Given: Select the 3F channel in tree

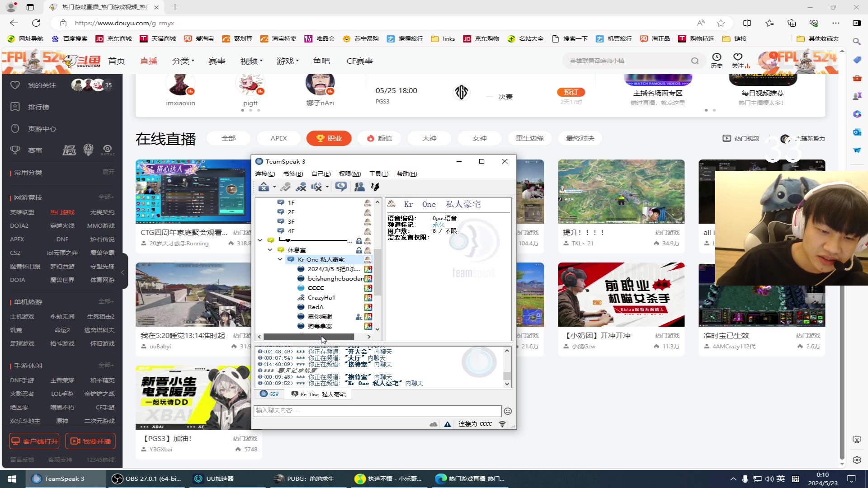Looking at the screenshot, I should click(291, 221).
